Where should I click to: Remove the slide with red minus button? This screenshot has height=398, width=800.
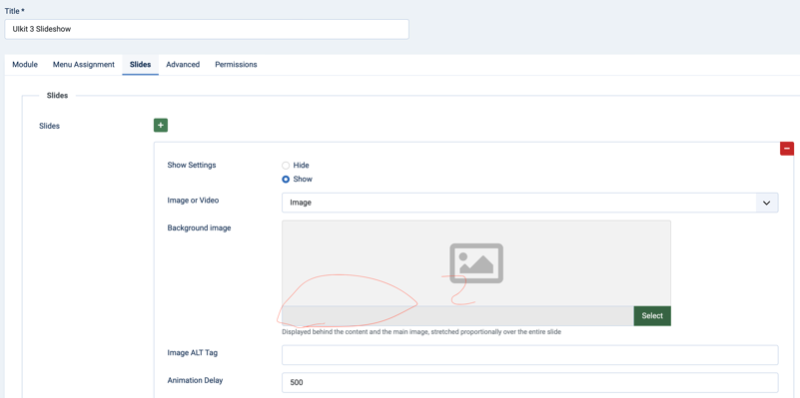pos(787,148)
